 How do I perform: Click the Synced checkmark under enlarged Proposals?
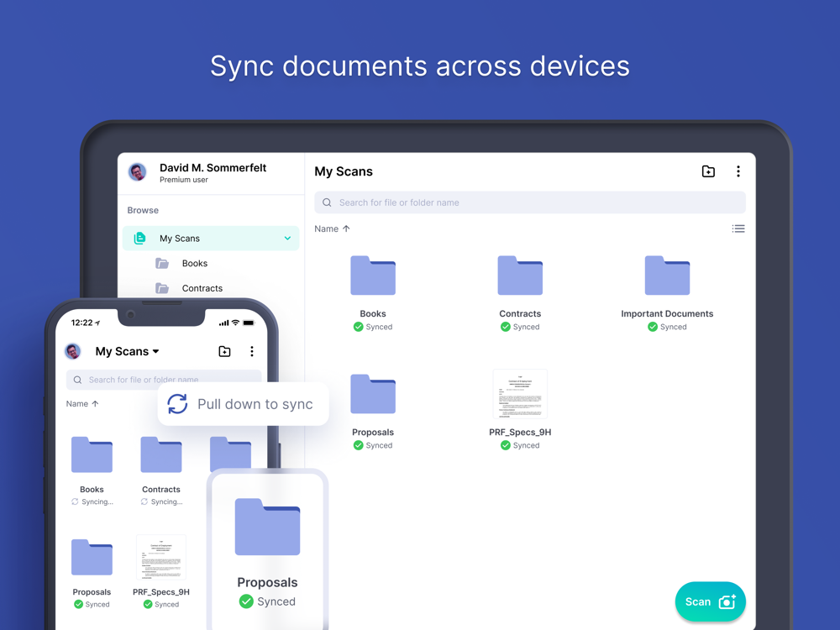(246, 601)
